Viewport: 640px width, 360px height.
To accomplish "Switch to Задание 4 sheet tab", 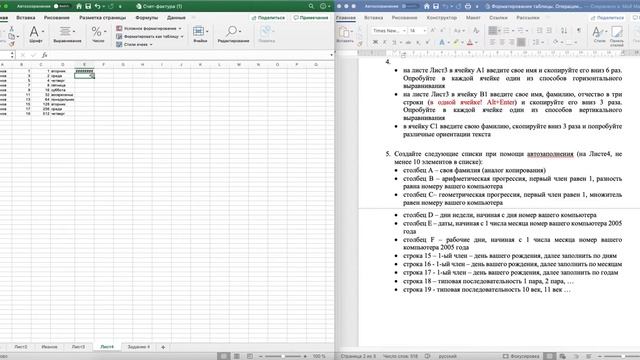I will (x=139, y=347).
